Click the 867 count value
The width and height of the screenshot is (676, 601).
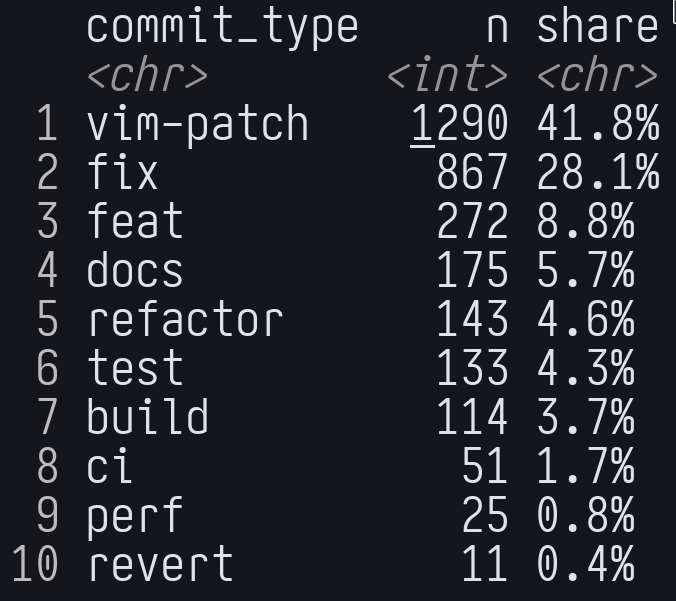[x=472, y=172]
